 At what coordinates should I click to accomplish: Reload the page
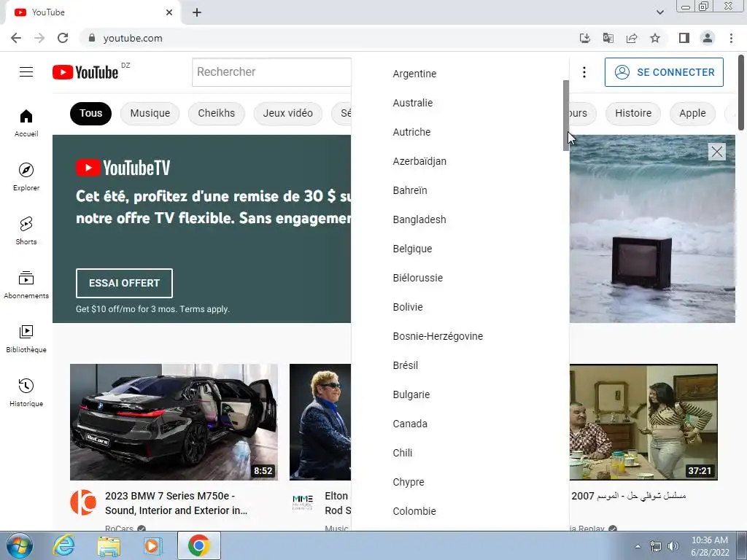click(63, 38)
